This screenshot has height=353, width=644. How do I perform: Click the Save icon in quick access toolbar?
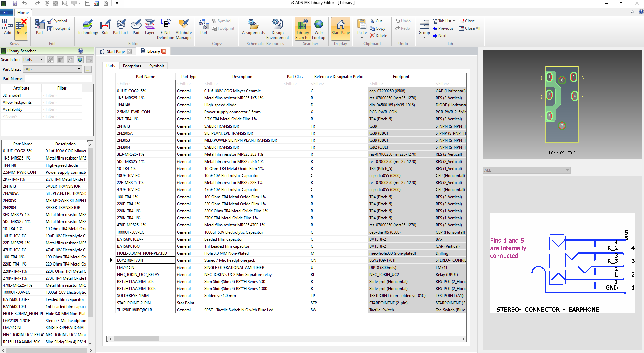tap(15, 3)
